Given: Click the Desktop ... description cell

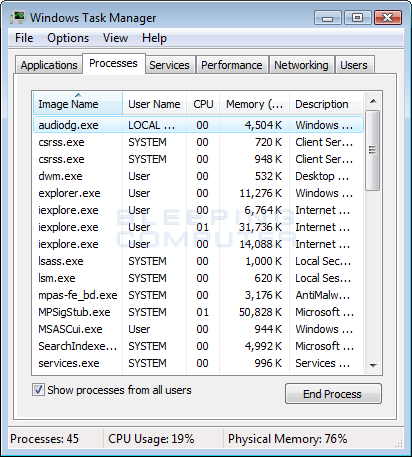Looking at the screenshot, I should tap(322, 176).
